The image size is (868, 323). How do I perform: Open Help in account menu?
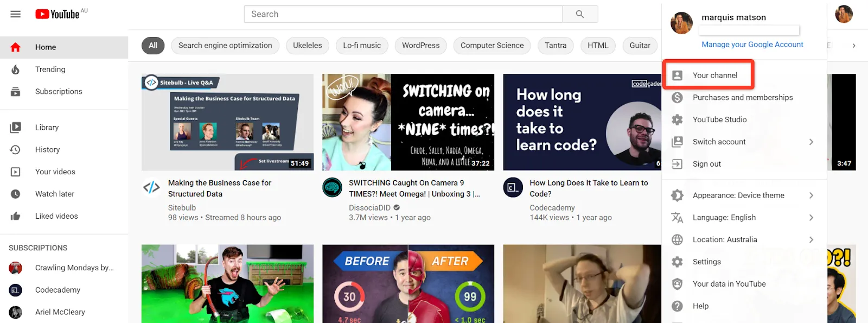744,306
